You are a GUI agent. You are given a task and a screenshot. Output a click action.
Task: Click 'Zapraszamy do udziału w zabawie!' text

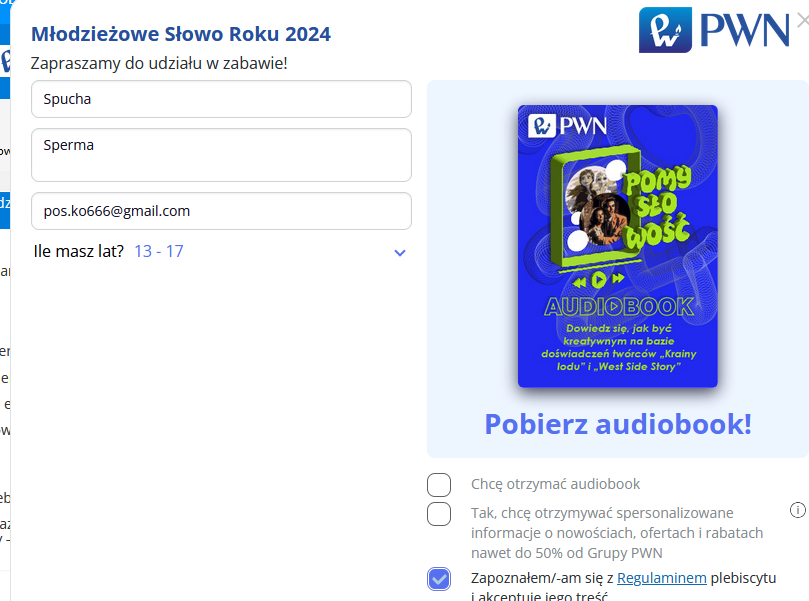(x=159, y=63)
